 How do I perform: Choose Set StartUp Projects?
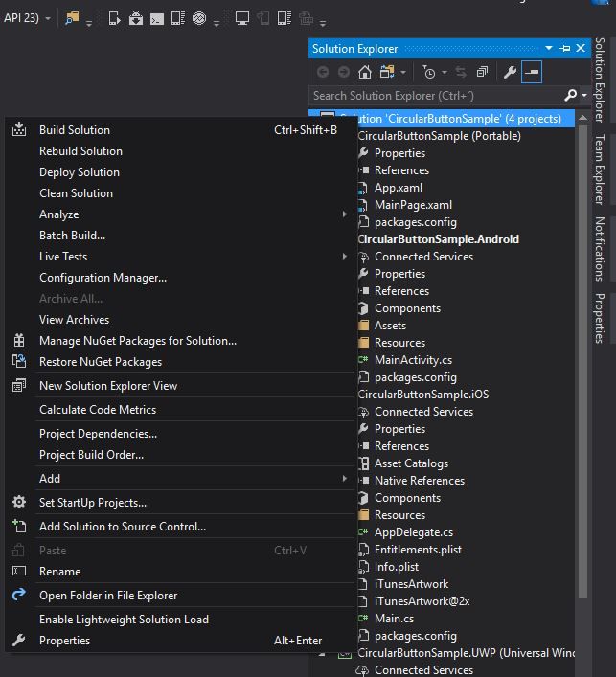tap(180, 503)
